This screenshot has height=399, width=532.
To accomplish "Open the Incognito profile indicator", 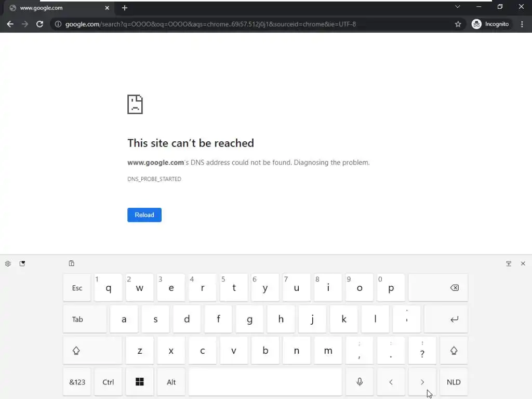I will [490, 24].
